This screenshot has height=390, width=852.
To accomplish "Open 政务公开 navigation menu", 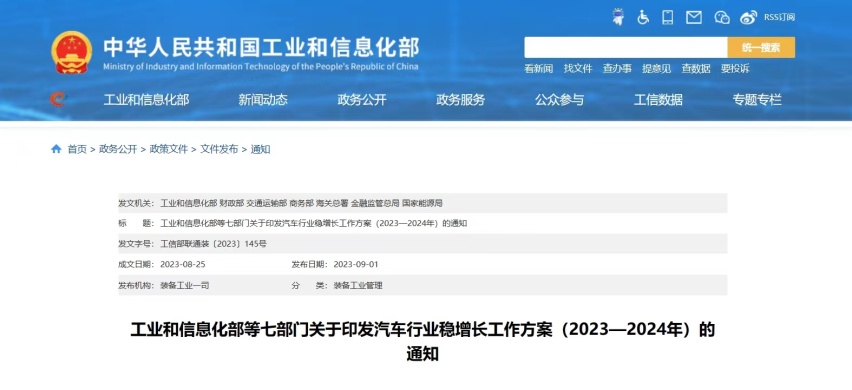I will tap(362, 100).
